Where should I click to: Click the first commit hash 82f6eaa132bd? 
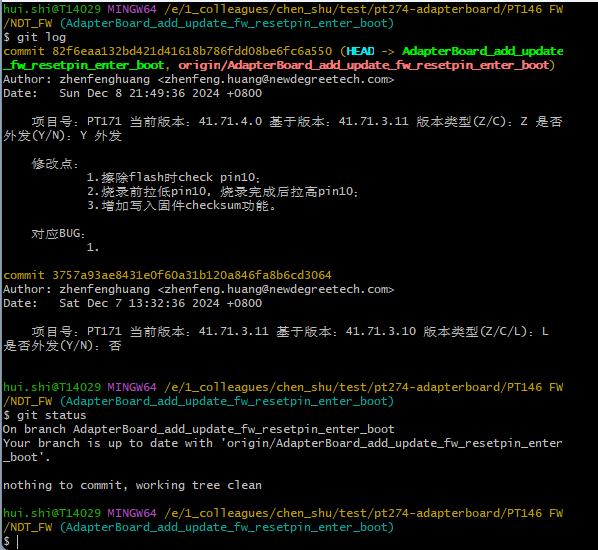pyautogui.click(x=192, y=51)
